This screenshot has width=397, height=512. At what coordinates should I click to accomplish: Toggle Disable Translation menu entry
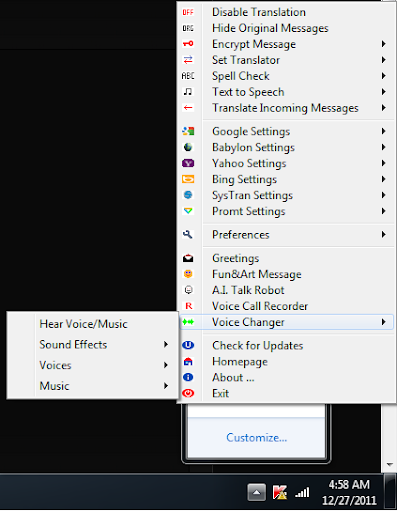tap(286, 12)
